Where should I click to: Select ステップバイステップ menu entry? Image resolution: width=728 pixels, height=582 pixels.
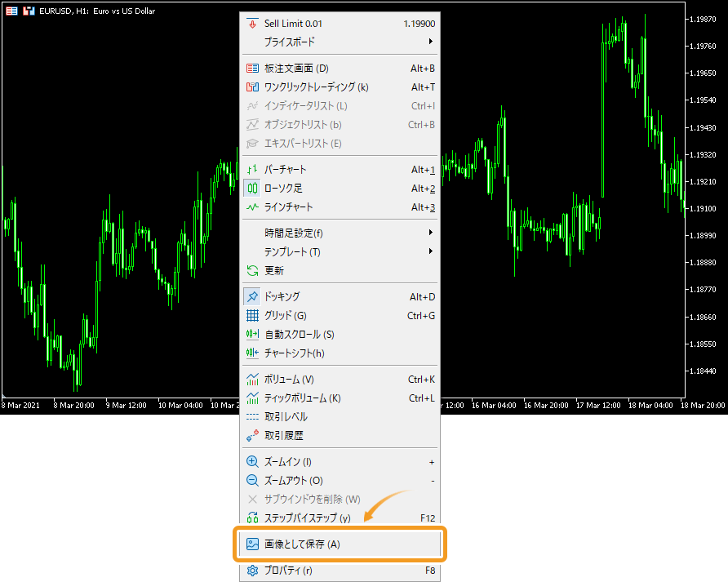tap(340, 518)
